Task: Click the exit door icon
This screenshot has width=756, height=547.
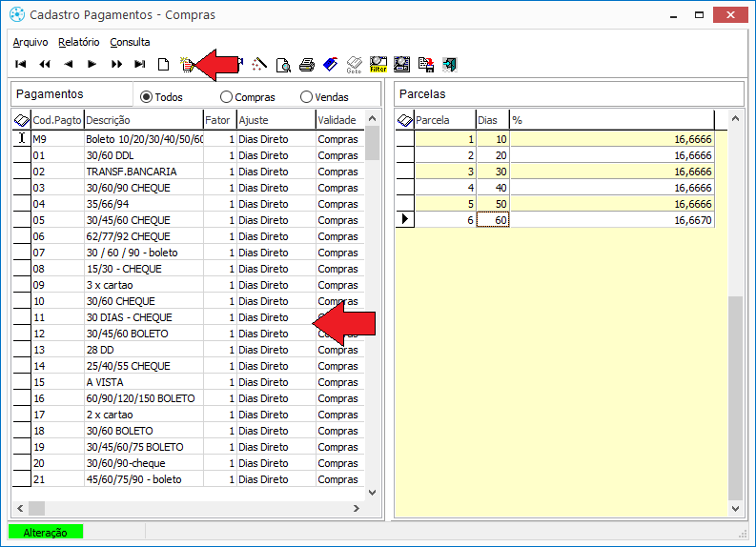Action: [449, 64]
